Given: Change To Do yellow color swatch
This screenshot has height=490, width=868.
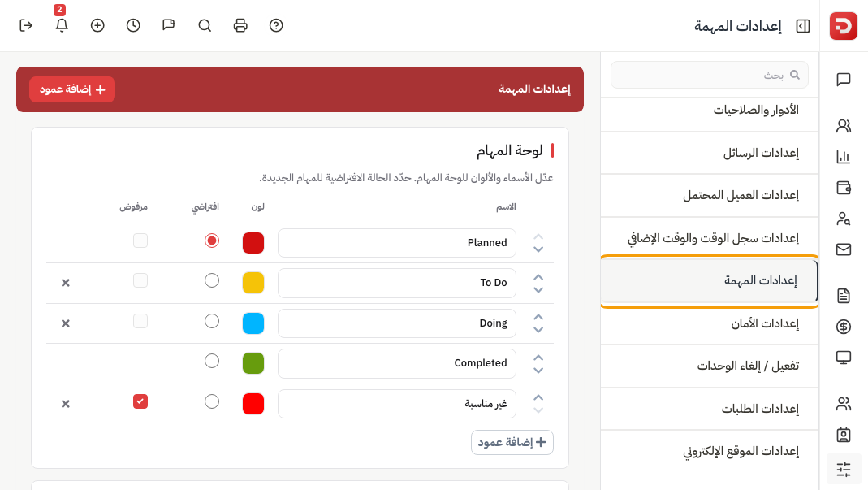Looking at the screenshot, I should coord(253,283).
